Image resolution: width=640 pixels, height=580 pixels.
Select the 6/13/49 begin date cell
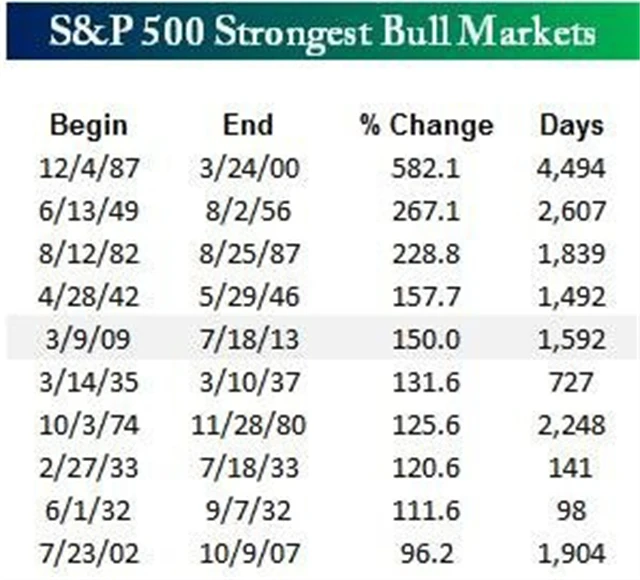(x=89, y=210)
